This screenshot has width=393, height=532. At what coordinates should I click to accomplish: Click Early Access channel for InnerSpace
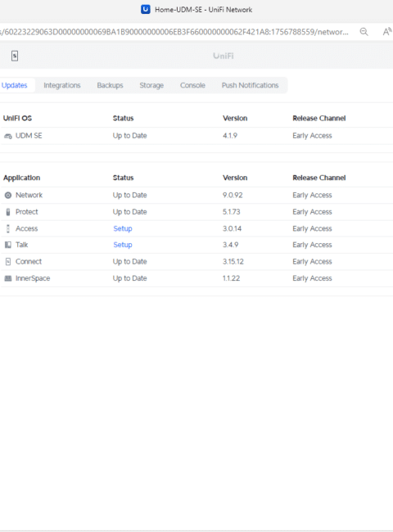coord(312,278)
